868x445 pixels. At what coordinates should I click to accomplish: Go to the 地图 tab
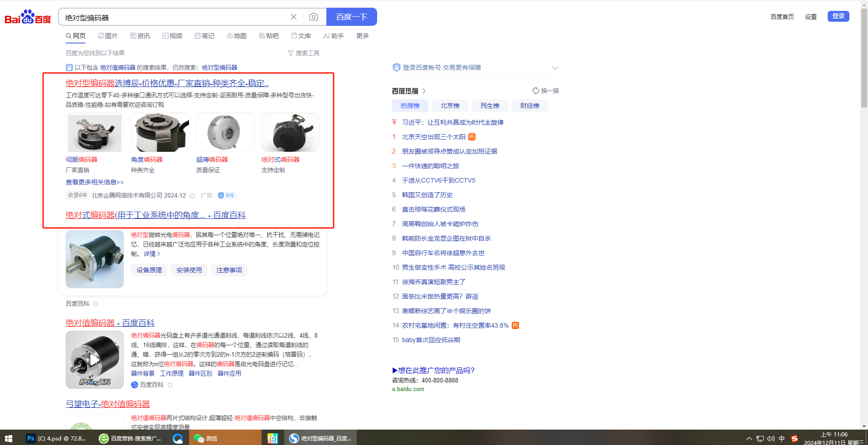(237, 36)
